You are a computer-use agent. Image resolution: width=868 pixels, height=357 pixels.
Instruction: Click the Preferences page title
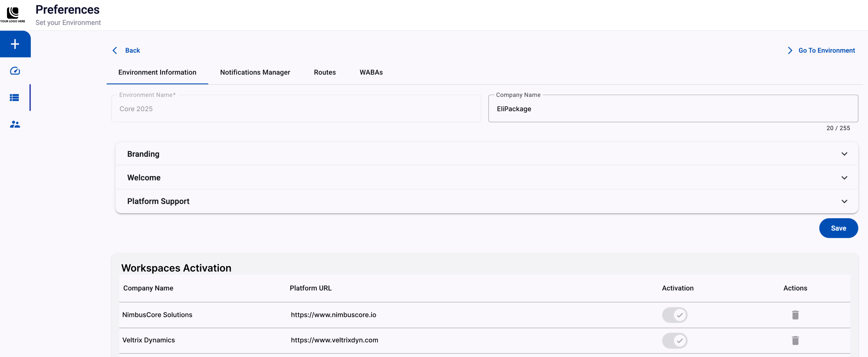(67, 10)
